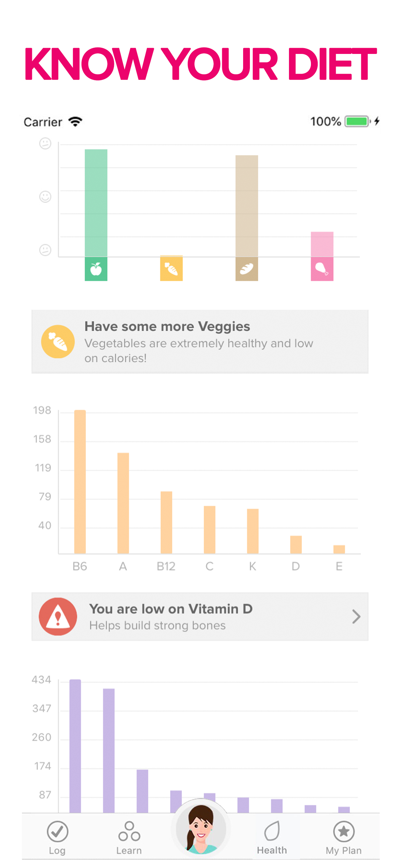The height and width of the screenshot is (868, 401).
Task: Open the coach avatar in the center
Action: click(201, 829)
